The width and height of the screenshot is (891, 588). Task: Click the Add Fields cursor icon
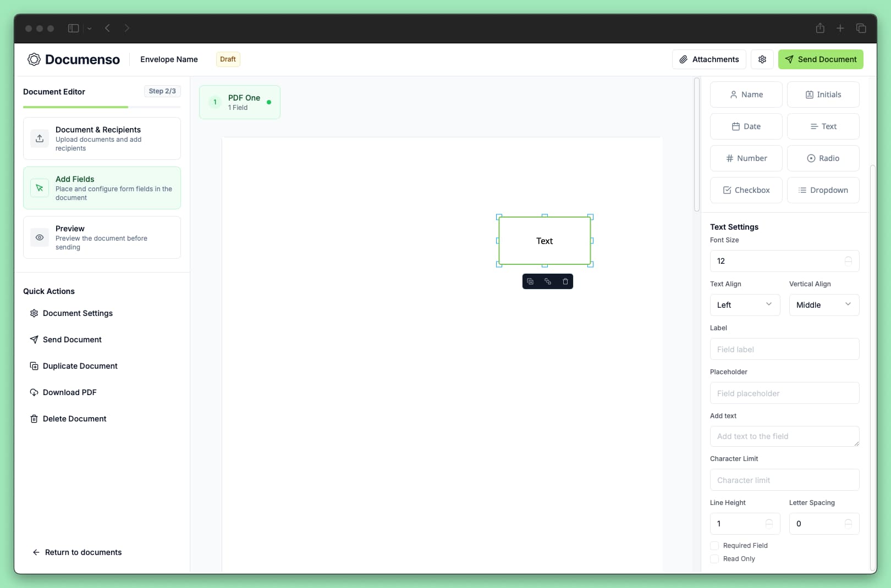[x=39, y=187]
